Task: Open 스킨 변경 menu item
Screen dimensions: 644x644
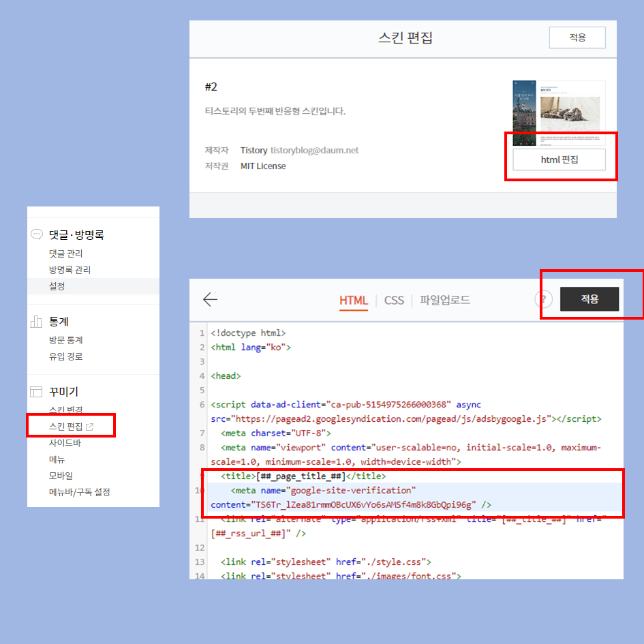Action: tap(65, 410)
